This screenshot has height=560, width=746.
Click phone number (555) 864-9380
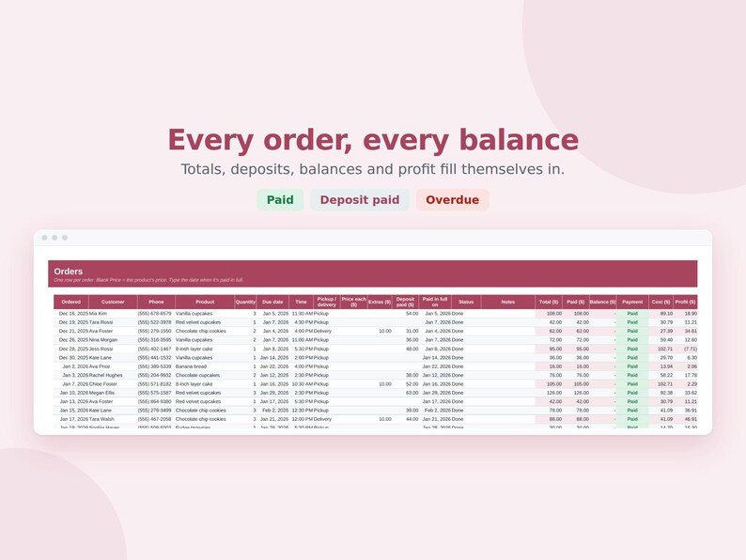[x=155, y=401]
